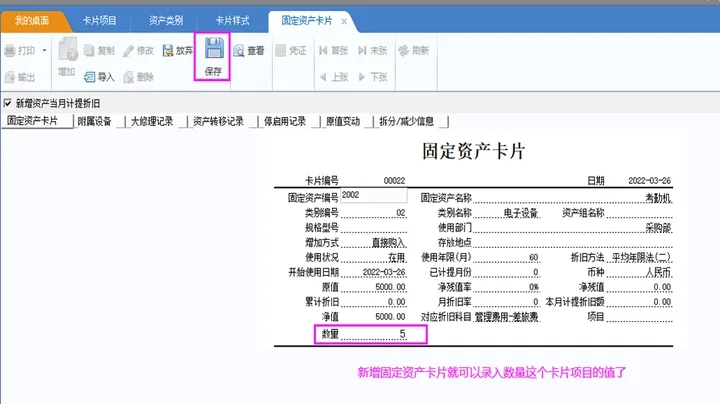This screenshot has width=720, height=404.
Task: Click the 保存 save floppy icon
Action: click(214, 48)
